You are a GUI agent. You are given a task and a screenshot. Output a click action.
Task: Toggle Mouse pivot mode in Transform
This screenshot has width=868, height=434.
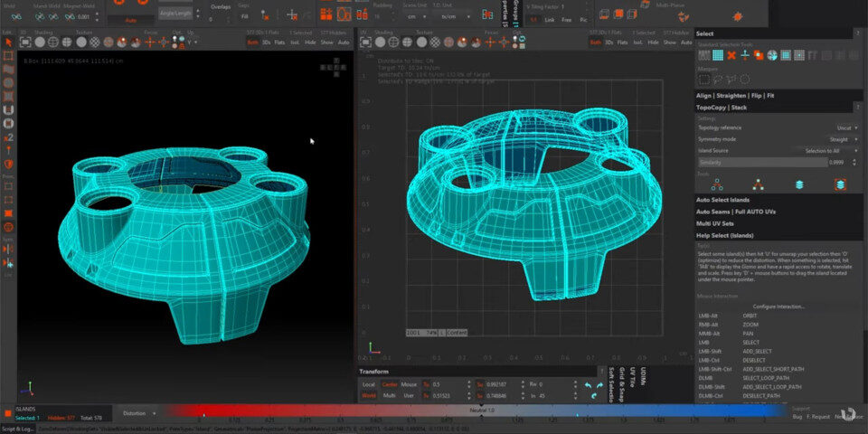click(x=409, y=384)
